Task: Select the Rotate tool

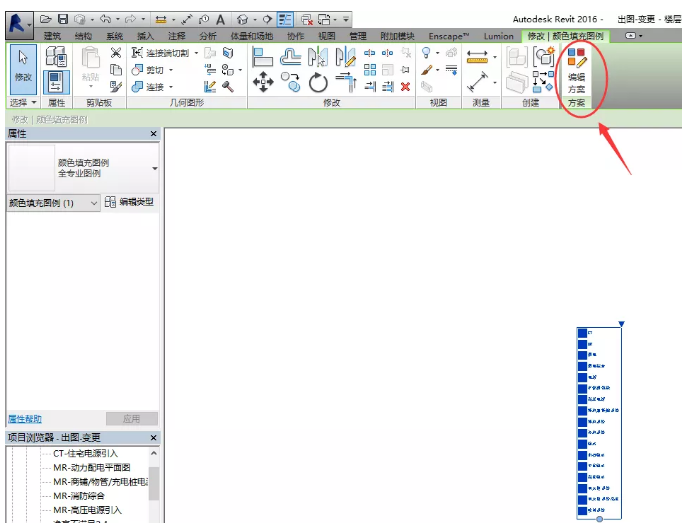Action: point(318,82)
